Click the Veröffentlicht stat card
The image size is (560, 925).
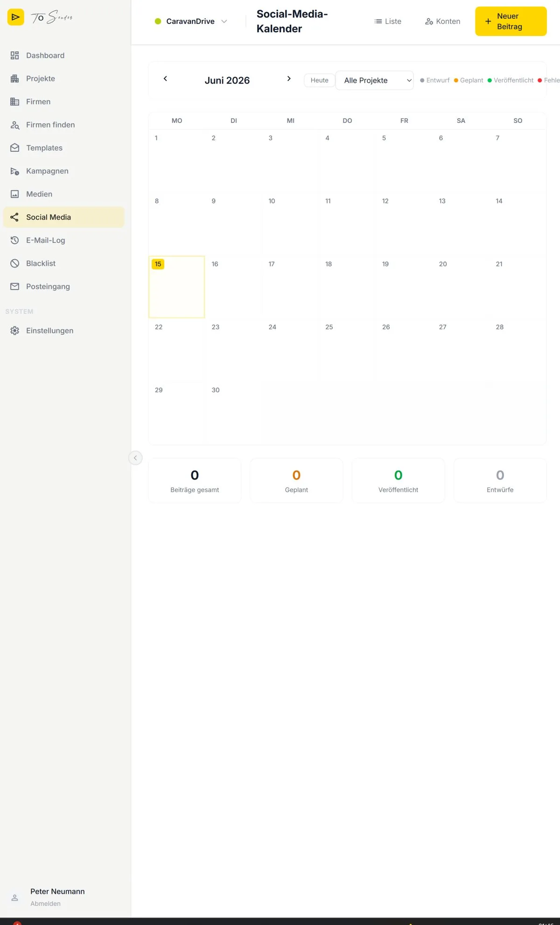tap(399, 480)
